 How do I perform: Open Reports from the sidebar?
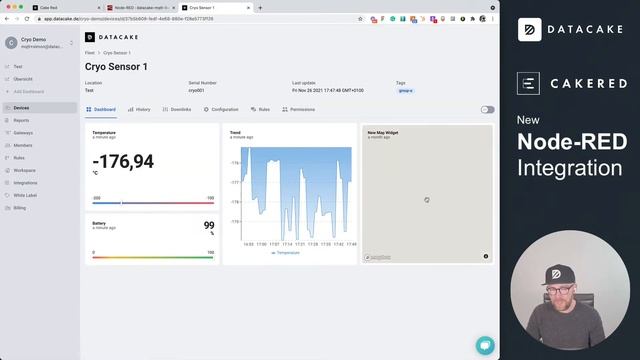pyautogui.click(x=21, y=120)
